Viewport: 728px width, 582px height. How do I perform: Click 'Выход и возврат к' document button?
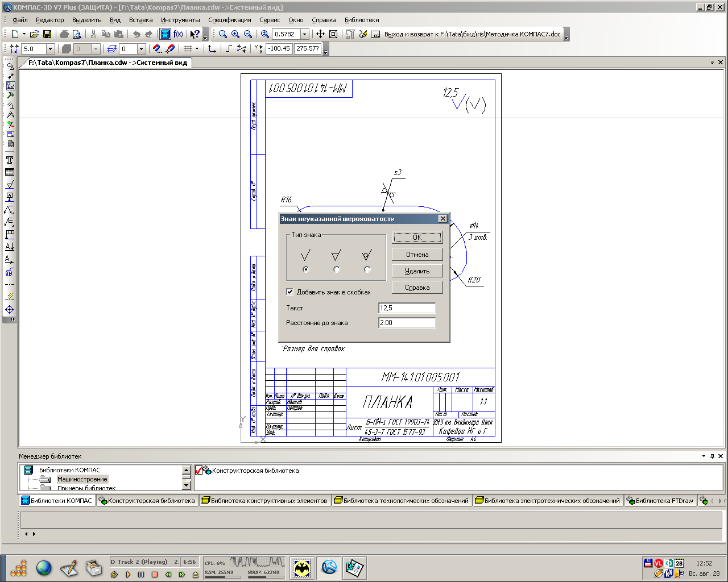click(x=466, y=34)
